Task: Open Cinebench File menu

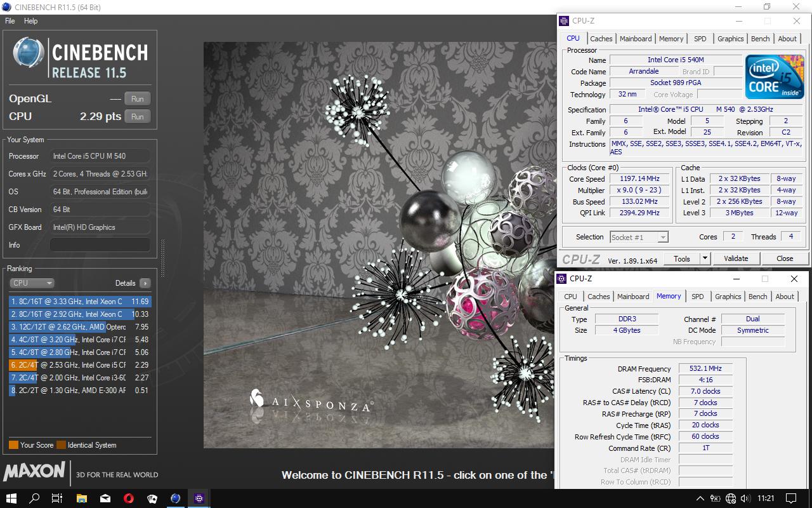Action: point(10,21)
